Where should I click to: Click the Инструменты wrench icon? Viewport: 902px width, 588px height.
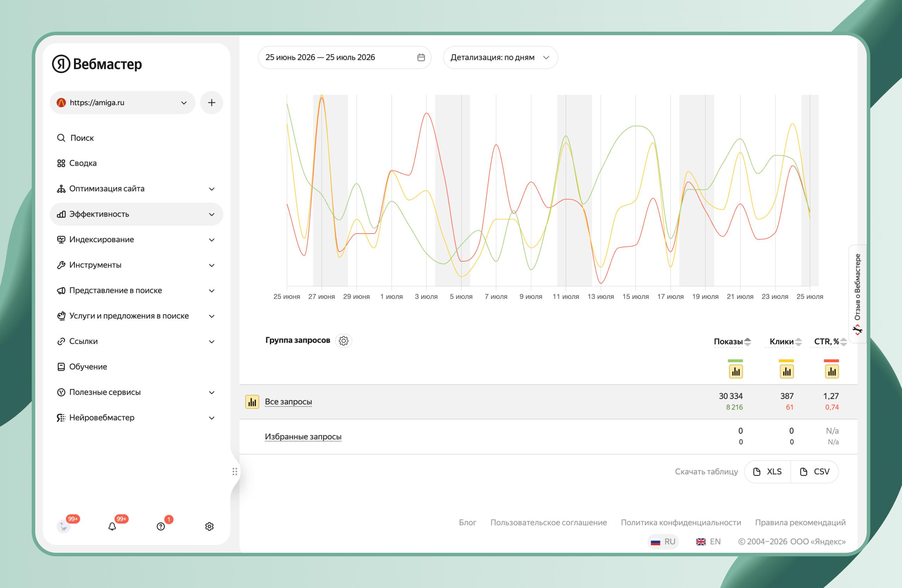61,265
